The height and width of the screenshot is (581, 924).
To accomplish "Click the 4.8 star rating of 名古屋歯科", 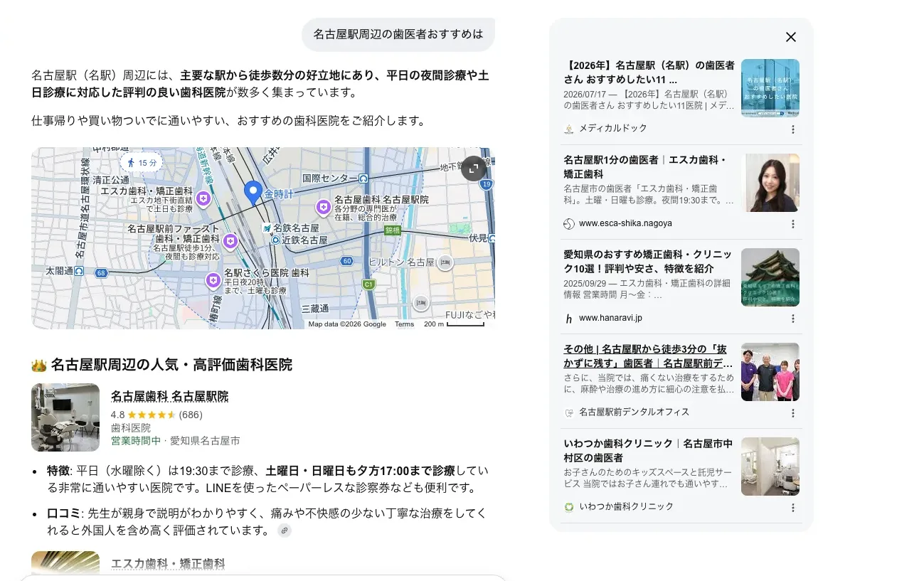I will 156,414.
